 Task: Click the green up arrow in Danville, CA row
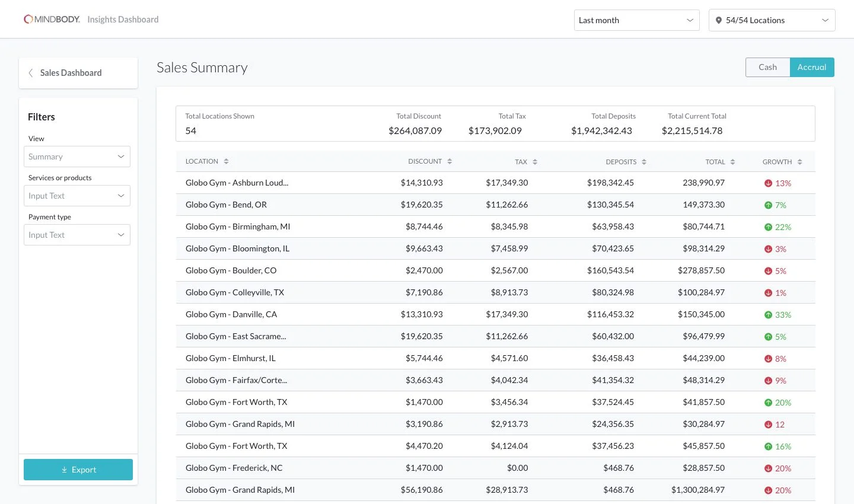point(768,315)
